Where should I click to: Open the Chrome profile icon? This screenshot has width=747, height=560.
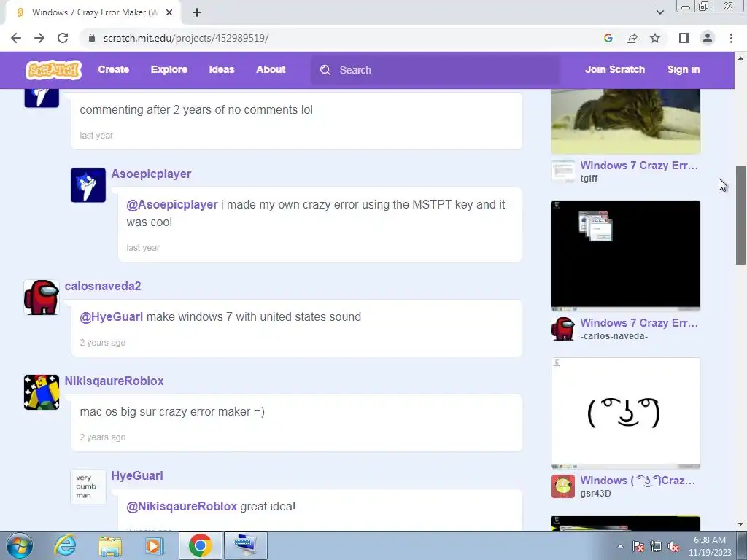(x=708, y=38)
